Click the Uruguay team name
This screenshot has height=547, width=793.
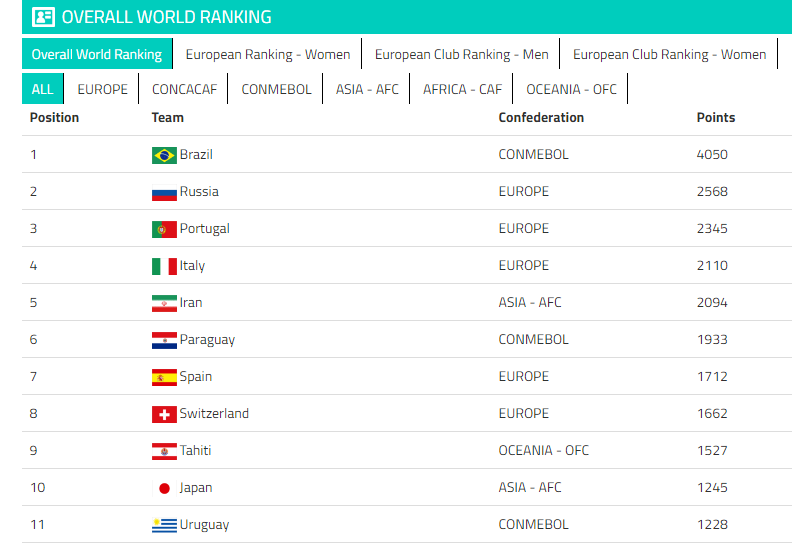204,525
